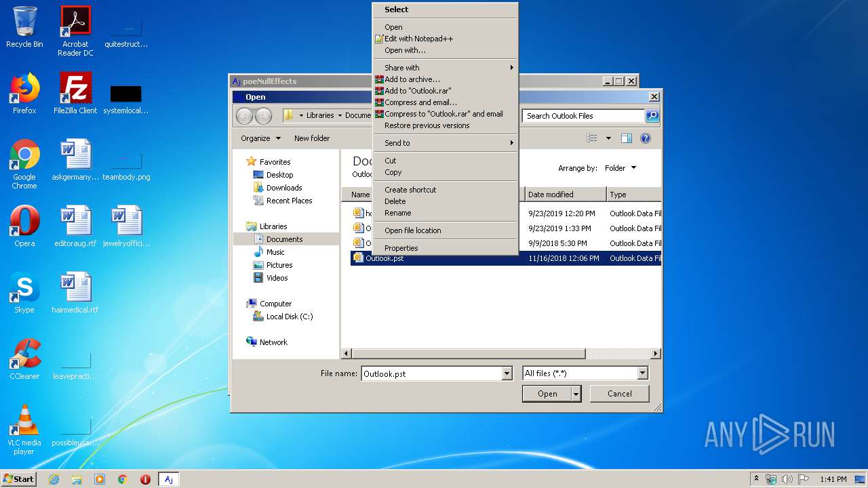Open systemlocal file on desktop

point(126,99)
